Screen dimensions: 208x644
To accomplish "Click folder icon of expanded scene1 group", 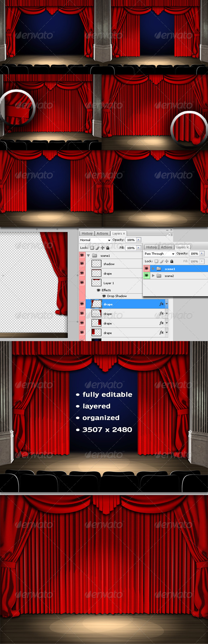I will [94, 255].
